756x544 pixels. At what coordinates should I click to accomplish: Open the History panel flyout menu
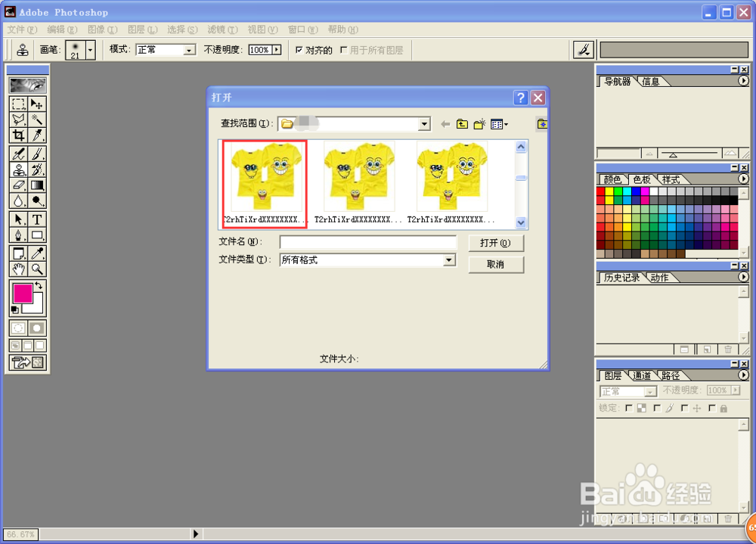[743, 277]
